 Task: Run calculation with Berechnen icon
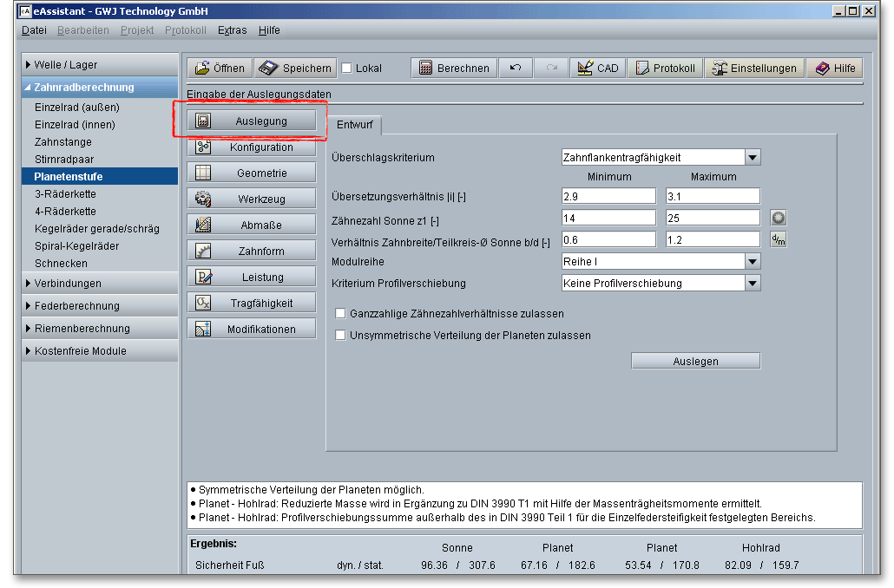425,69
